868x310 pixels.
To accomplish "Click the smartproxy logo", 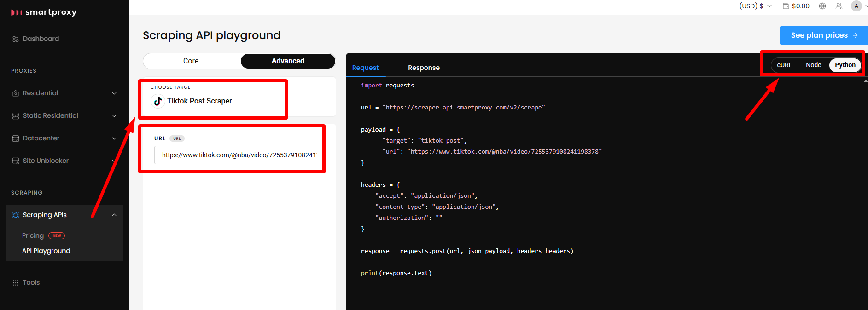I will point(44,12).
